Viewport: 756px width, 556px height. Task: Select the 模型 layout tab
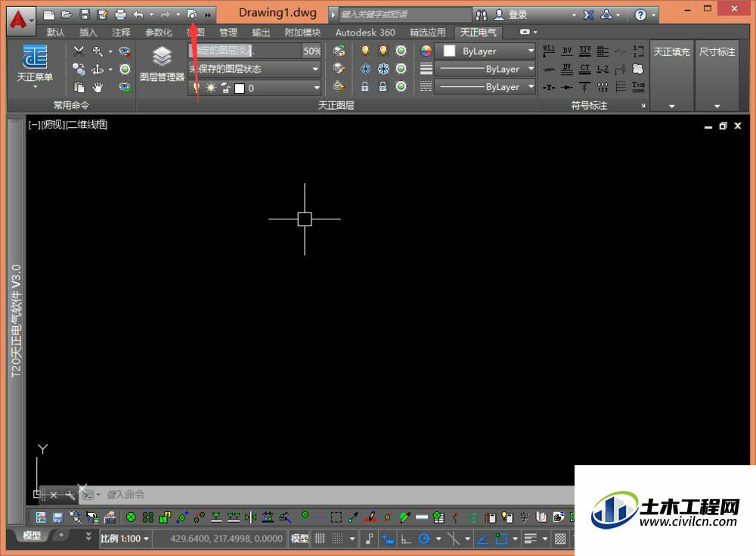[32, 536]
